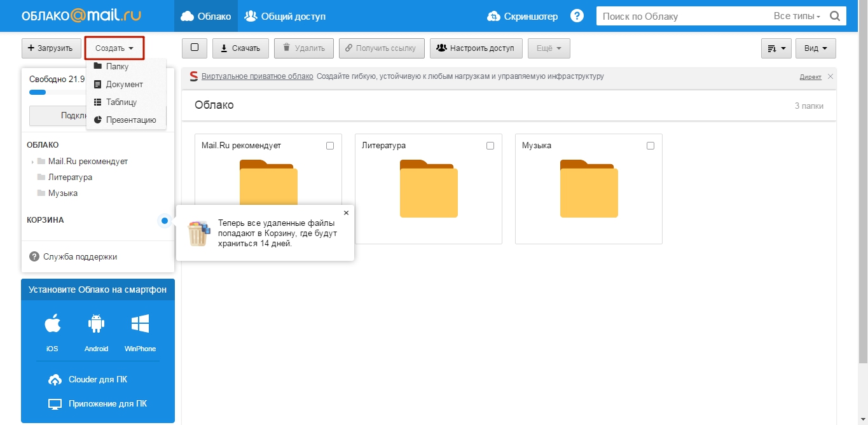Screen dimensions: 868x425
Task: Open Виртуальное приватное облако ad link
Action: (x=257, y=76)
